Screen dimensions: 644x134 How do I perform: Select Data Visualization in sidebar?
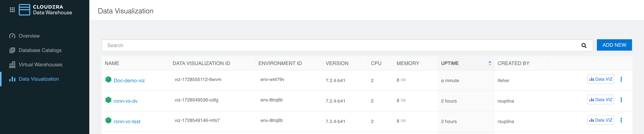pyautogui.click(x=39, y=79)
